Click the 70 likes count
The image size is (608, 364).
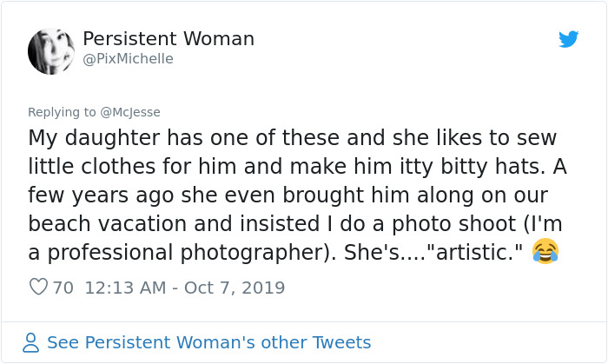click(x=63, y=288)
